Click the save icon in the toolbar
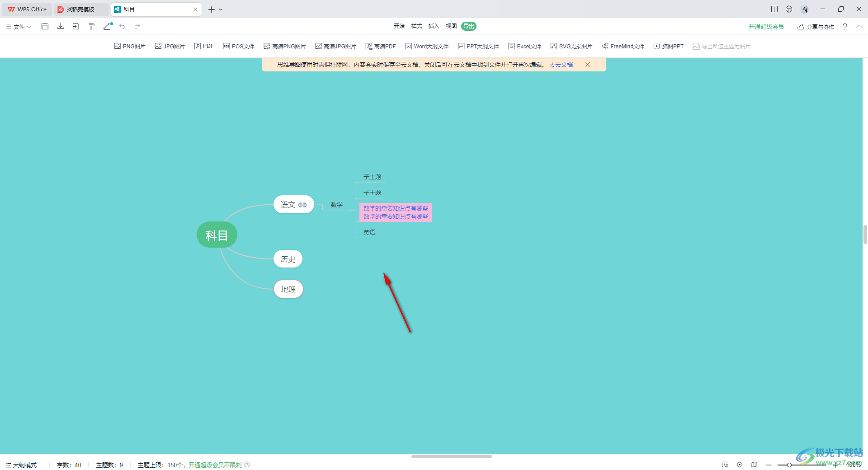Screen dimensions: 868x470 click(x=45, y=27)
